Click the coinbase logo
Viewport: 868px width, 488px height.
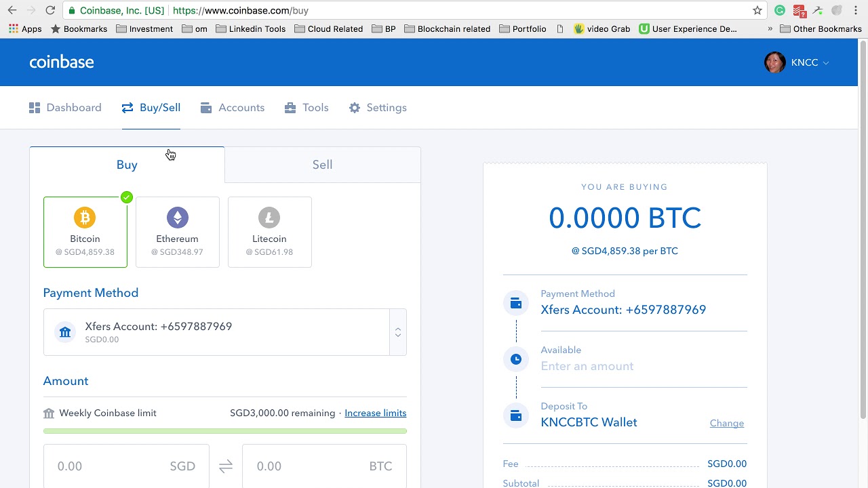[62, 62]
